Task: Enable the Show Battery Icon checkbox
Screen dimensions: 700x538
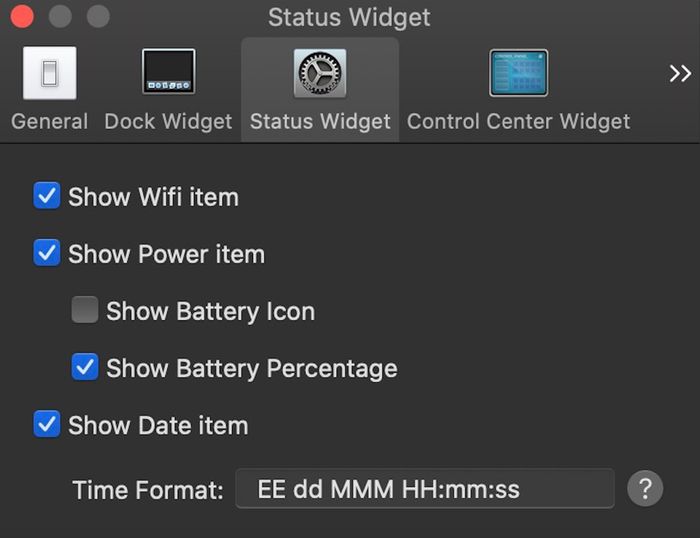Action: (x=85, y=311)
